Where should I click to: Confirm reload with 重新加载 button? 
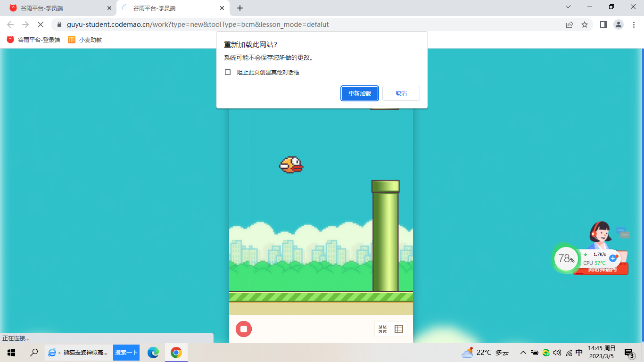(x=360, y=93)
